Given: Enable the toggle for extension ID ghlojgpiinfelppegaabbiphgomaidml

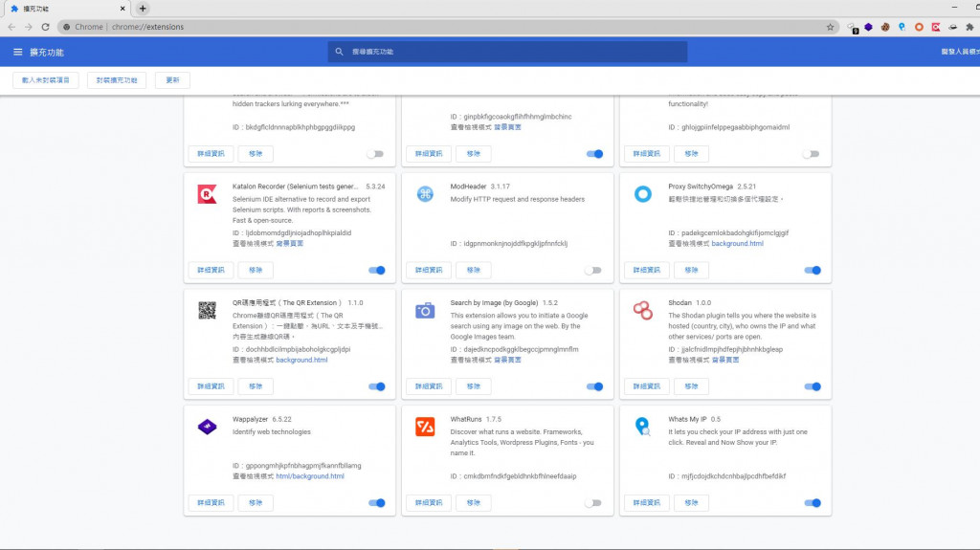Looking at the screenshot, I should pyautogui.click(x=811, y=154).
